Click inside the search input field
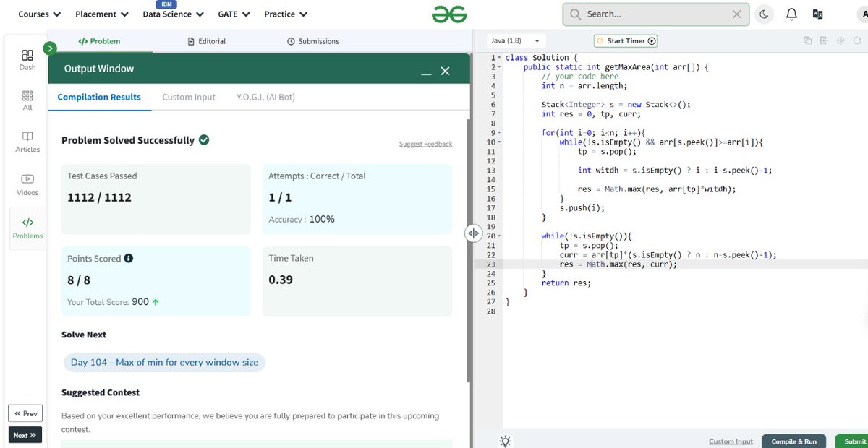The height and width of the screenshot is (448, 868). 657,14
